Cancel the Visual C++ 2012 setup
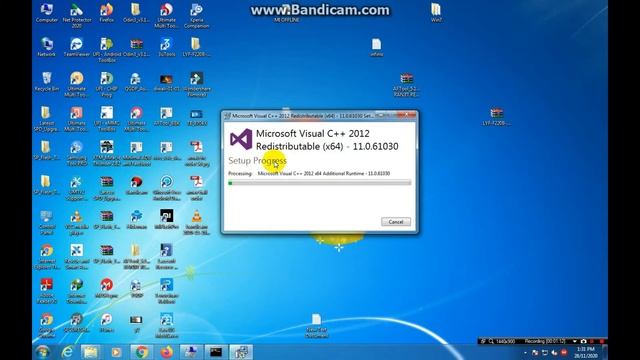This screenshot has width=640, height=360. [x=396, y=222]
